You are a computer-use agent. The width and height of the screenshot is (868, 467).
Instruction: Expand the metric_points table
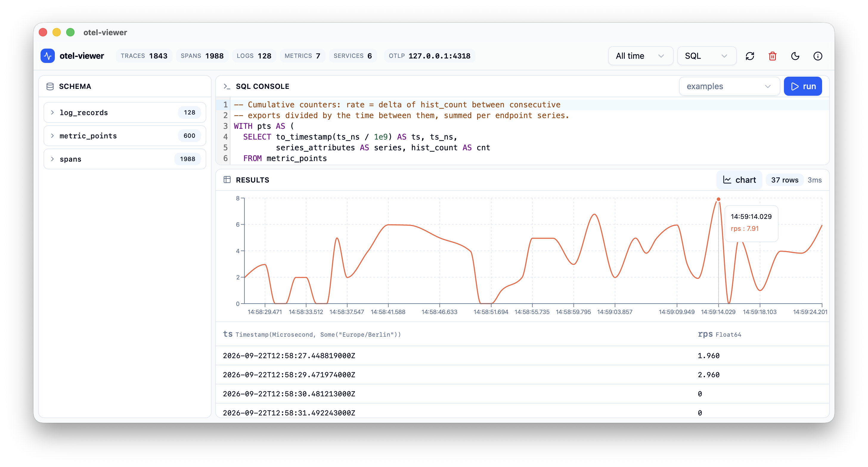(x=125, y=136)
